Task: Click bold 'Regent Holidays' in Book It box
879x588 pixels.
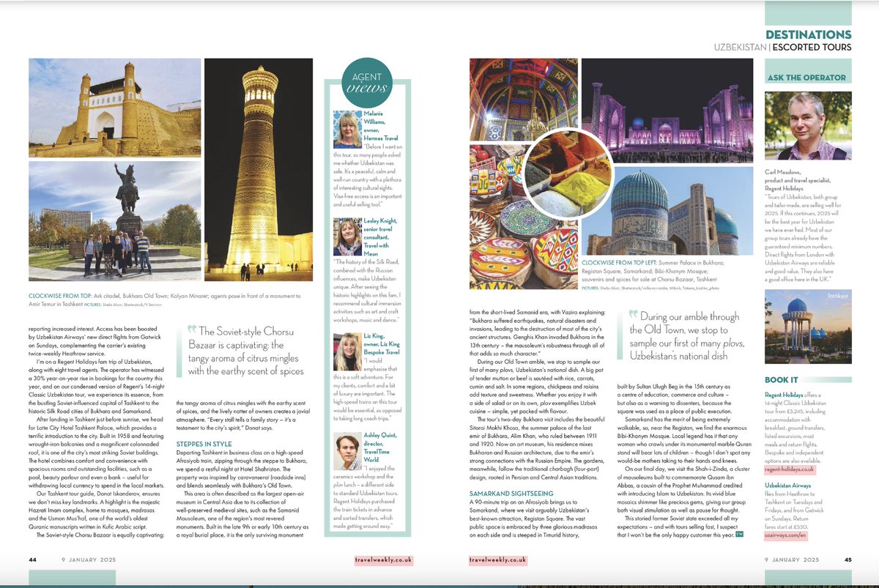Action: point(785,395)
